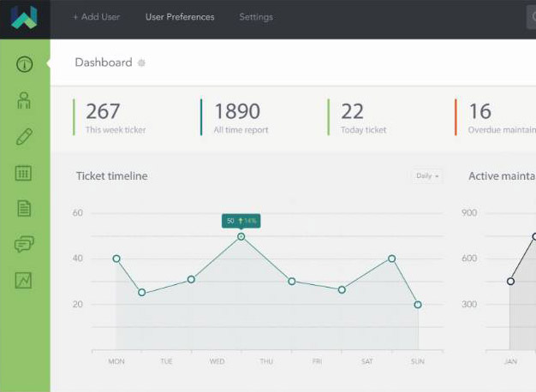This screenshot has height=392, width=536.
Task: Click the 22 Today ticket stat
Action: pos(363,118)
